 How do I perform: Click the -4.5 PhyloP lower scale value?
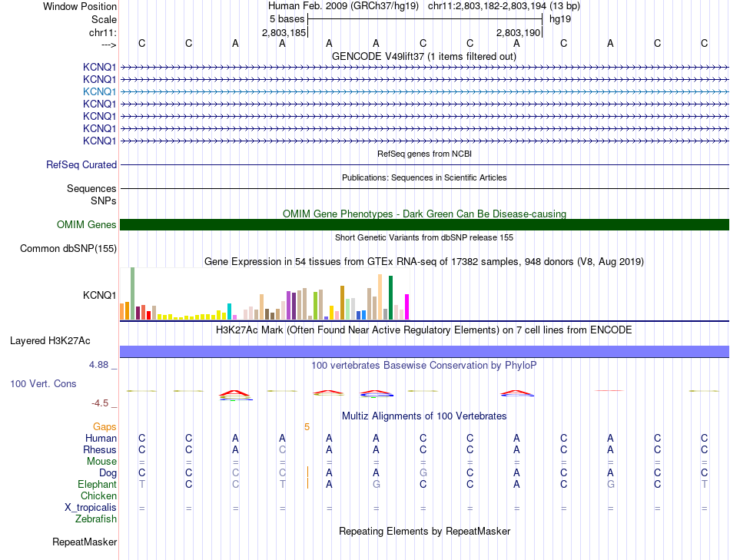(x=100, y=403)
